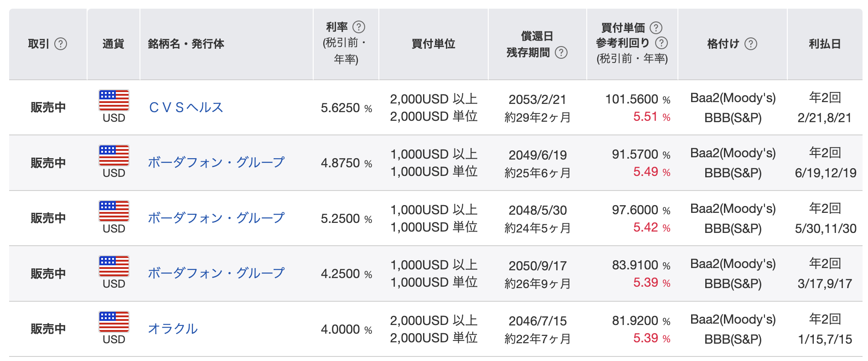The width and height of the screenshot is (868, 361).
Task: Click help icon beside 買付単価
Action: 656,28
